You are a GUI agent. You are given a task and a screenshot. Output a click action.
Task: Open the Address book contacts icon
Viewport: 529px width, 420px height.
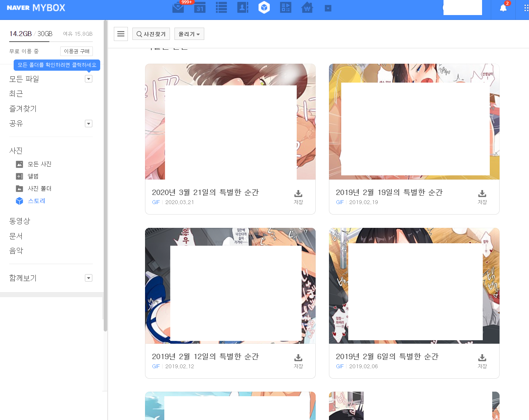[x=243, y=8]
